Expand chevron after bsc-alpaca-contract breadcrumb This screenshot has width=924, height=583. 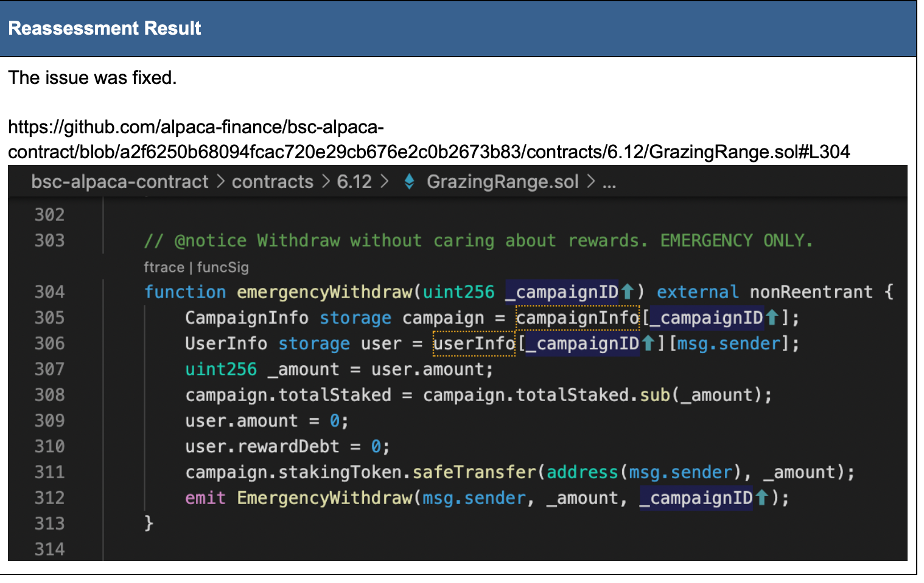coord(220,181)
